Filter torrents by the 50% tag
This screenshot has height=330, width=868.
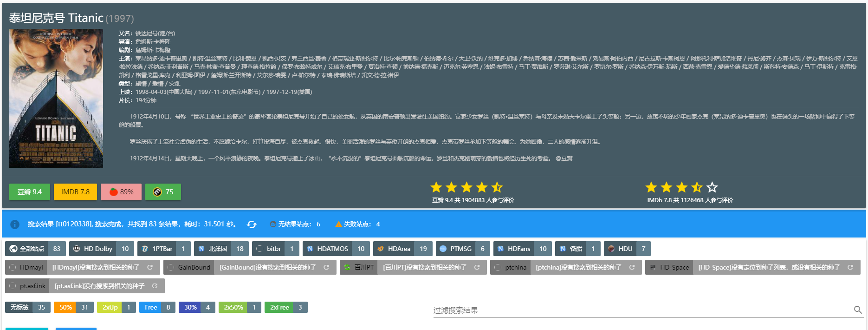[x=74, y=307]
